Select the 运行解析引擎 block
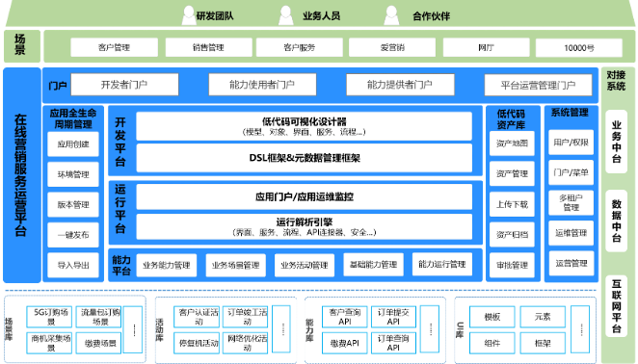Image resolution: width=638 pixels, height=364 pixels. pyautogui.click(x=304, y=227)
